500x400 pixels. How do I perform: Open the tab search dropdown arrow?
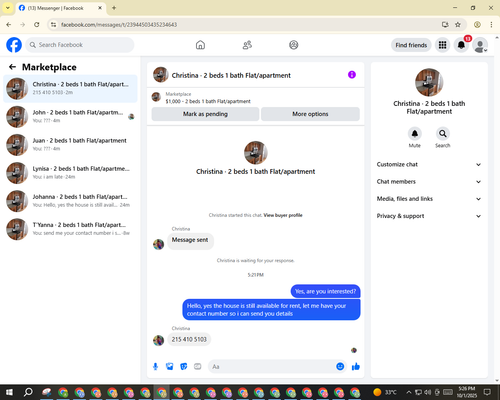8,8
